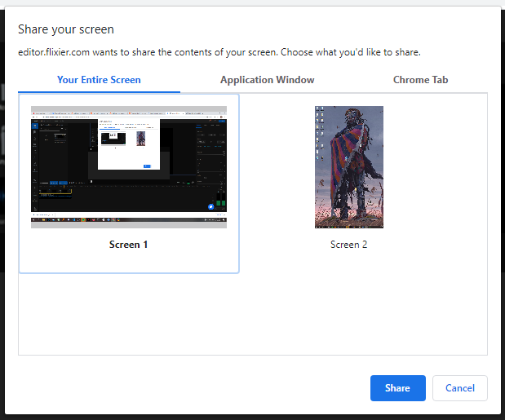Open the Chrome Tab tab
Viewport: 505px width, 420px height.
420,80
